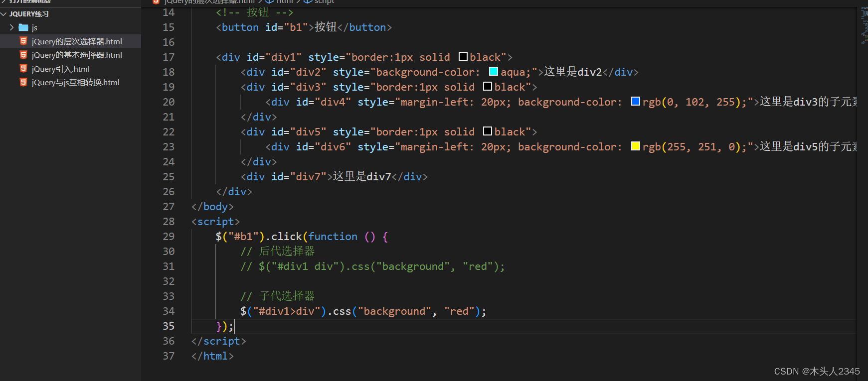
Task: Click the opening <script> tag
Action: pyautogui.click(x=215, y=222)
